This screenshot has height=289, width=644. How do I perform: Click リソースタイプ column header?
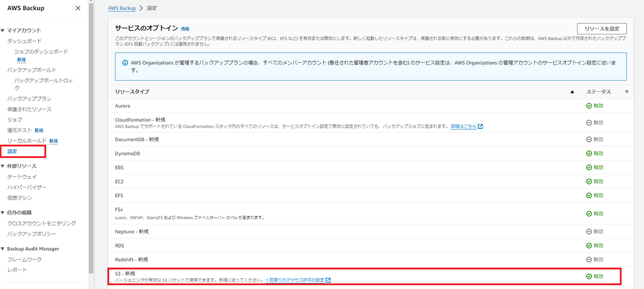point(132,92)
